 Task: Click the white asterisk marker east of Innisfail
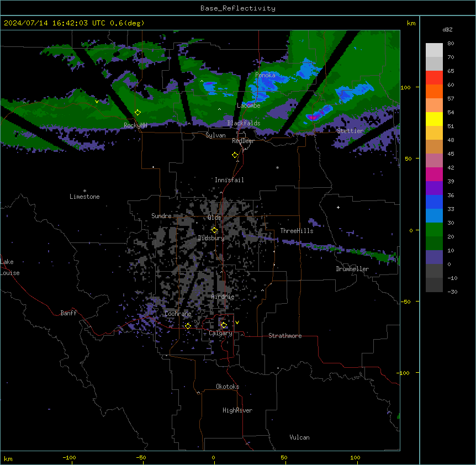coord(277,167)
